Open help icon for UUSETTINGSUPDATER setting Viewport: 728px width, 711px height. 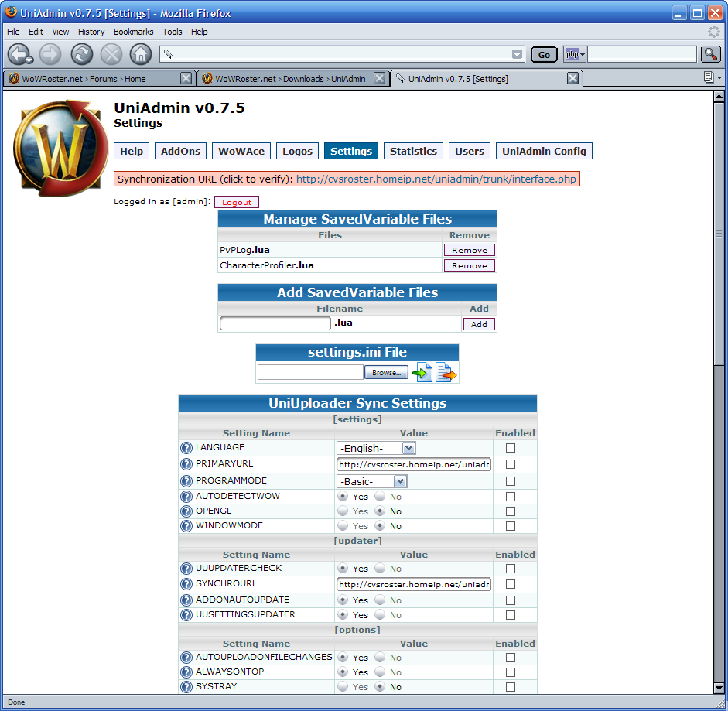[186, 615]
